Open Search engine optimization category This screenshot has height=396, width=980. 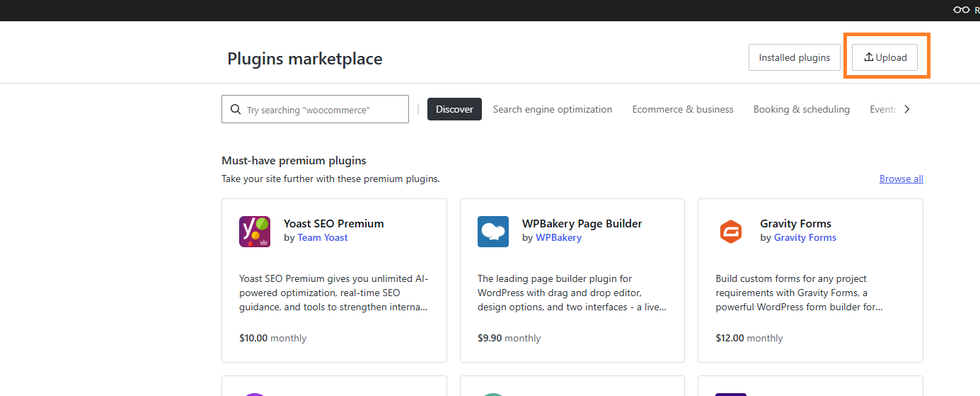tap(553, 109)
